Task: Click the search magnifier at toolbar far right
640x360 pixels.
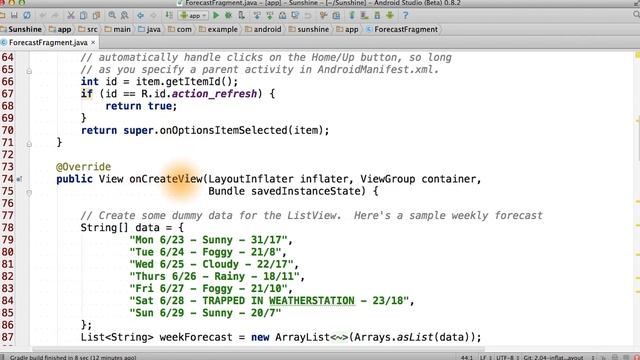Action: 636,15
